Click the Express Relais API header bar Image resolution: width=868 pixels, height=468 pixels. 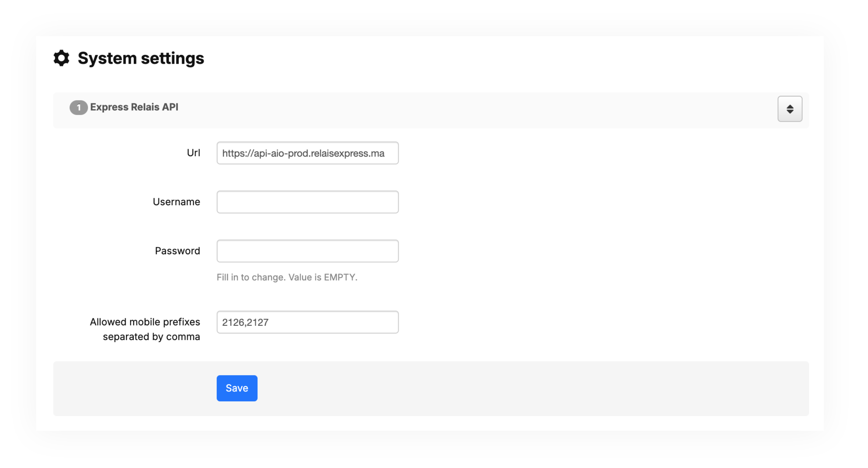[x=442, y=110]
